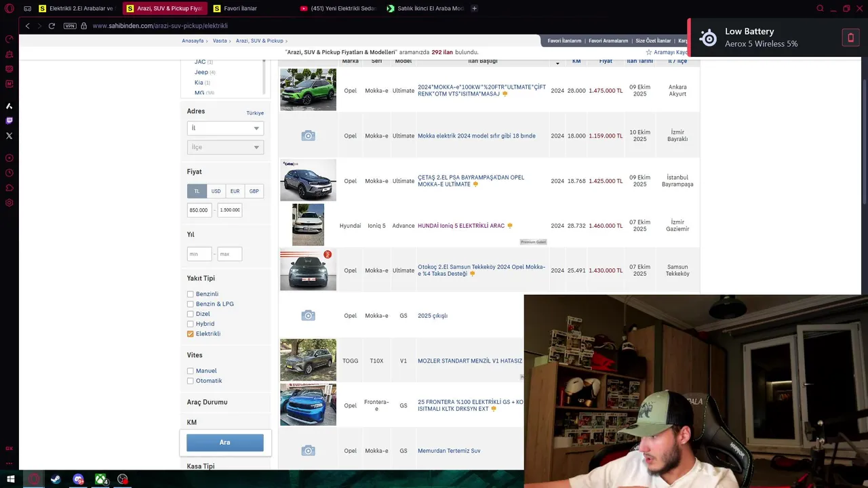868x488 pixels.
Task: Expand the Araç Durumu filter section
Action: point(207,402)
